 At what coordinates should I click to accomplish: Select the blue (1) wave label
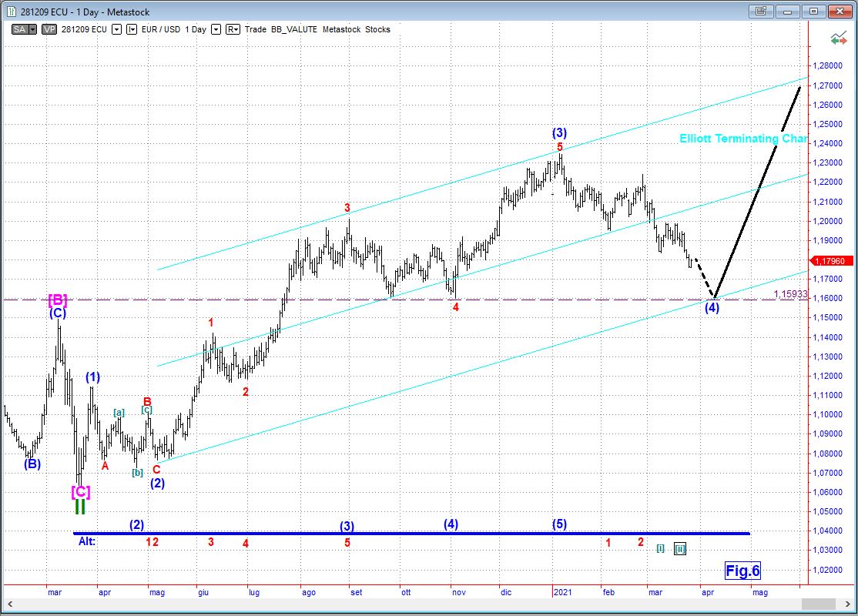coord(92,377)
